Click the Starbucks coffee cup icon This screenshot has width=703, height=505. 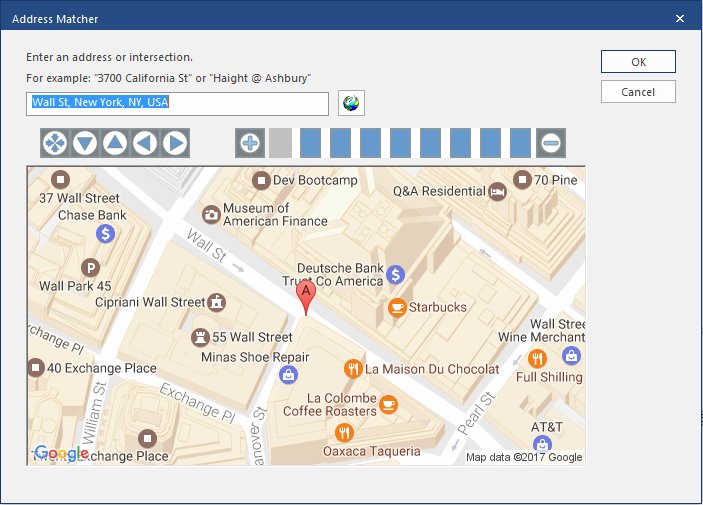click(x=397, y=308)
